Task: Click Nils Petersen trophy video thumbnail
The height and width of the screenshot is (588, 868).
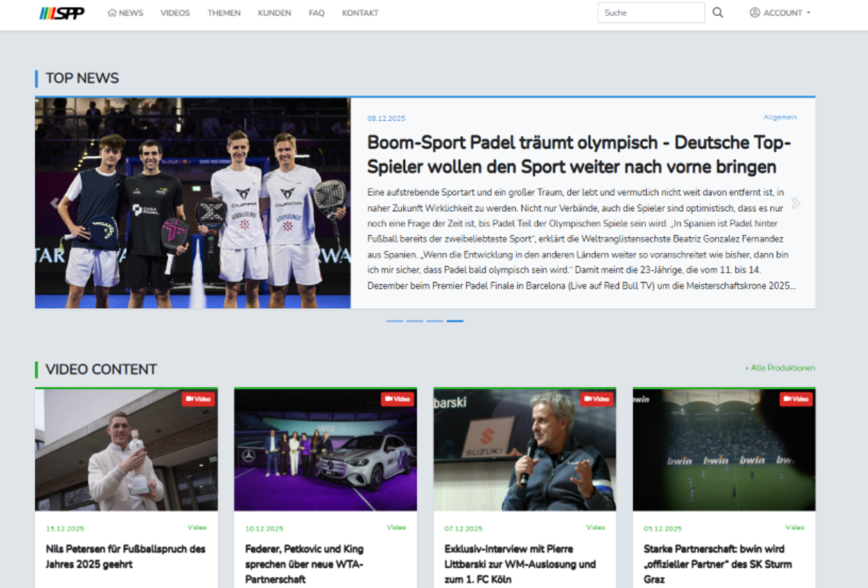Action: 126,450
